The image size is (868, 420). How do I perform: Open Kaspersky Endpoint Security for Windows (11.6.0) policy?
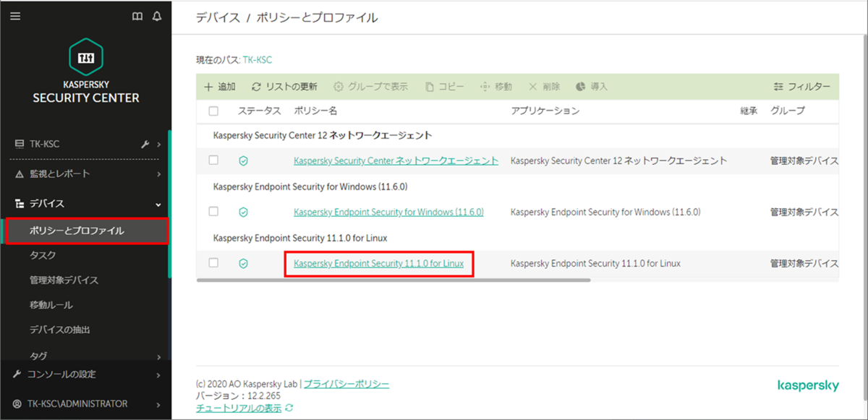click(388, 212)
